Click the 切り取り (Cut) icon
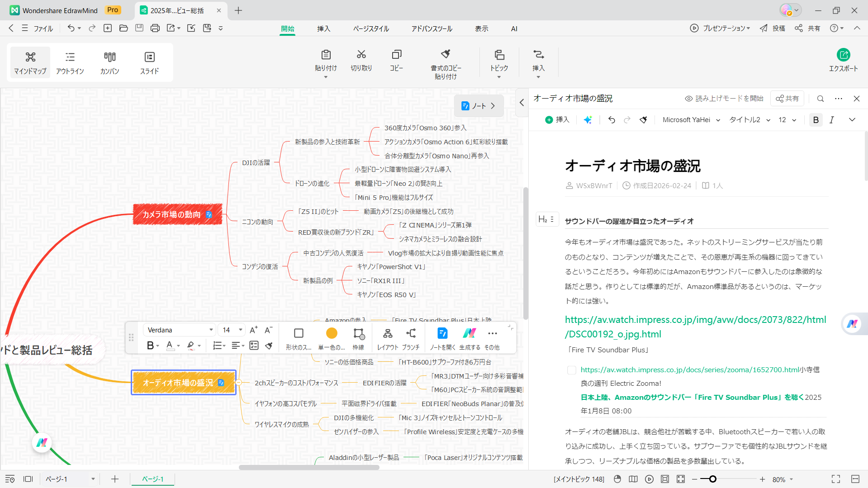Viewport: 868px width, 488px height. point(361,60)
